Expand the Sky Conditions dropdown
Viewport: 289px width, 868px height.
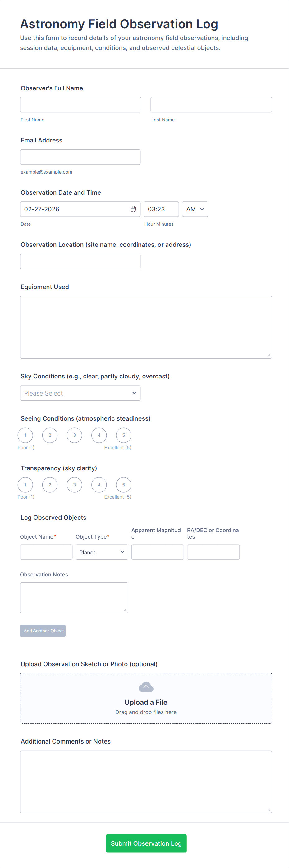[80, 393]
